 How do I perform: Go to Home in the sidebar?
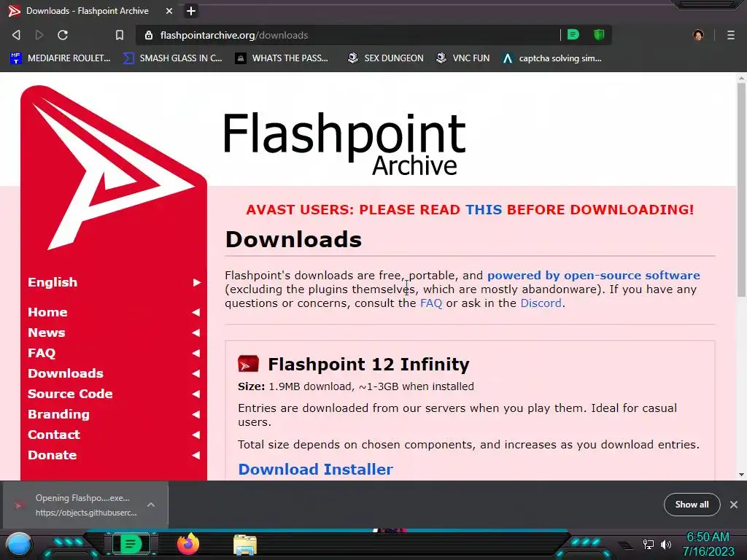[114, 312]
